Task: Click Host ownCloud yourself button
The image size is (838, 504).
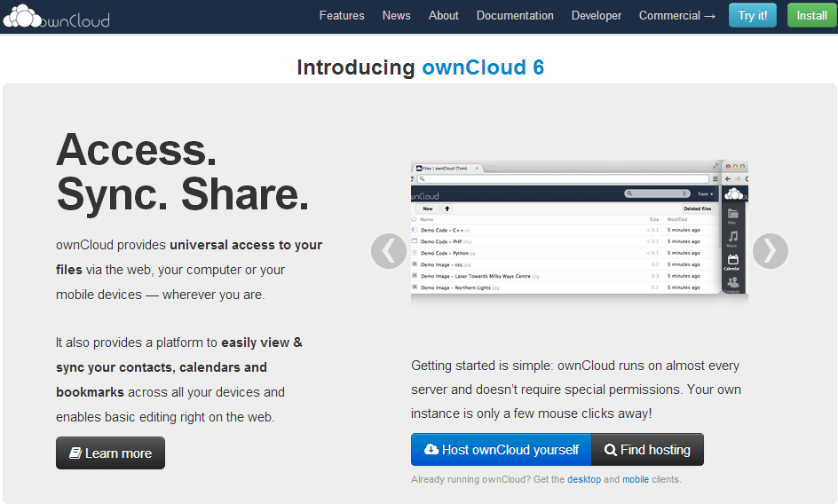Action: [502, 450]
